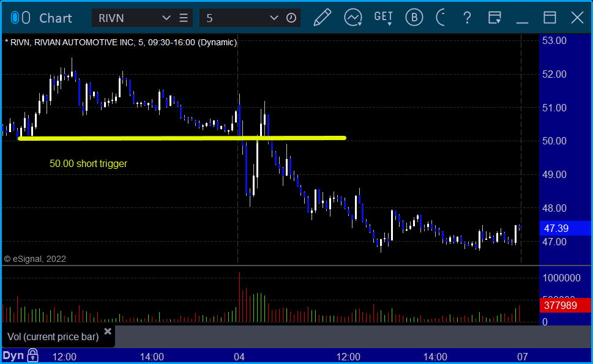Expand the RIVN symbol dropdown arrow
The height and width of the screenshot is (364, 593).
(x=166, y=18)
